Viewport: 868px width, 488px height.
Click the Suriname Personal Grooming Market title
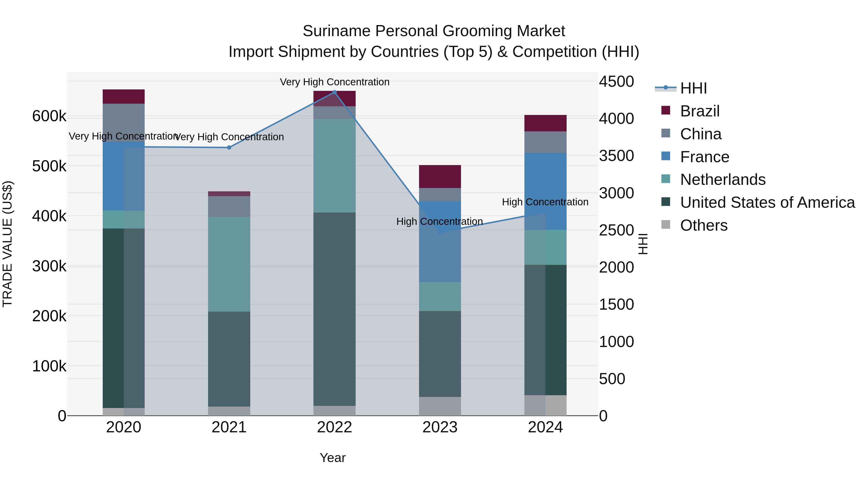pyautogui.click(x=434, y=31)
